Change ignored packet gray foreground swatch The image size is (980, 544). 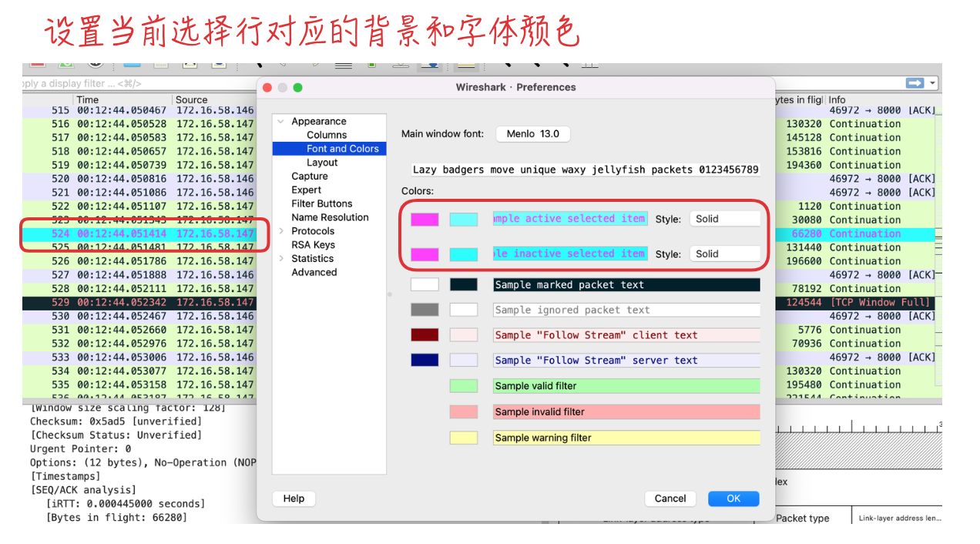coord(425,310)
